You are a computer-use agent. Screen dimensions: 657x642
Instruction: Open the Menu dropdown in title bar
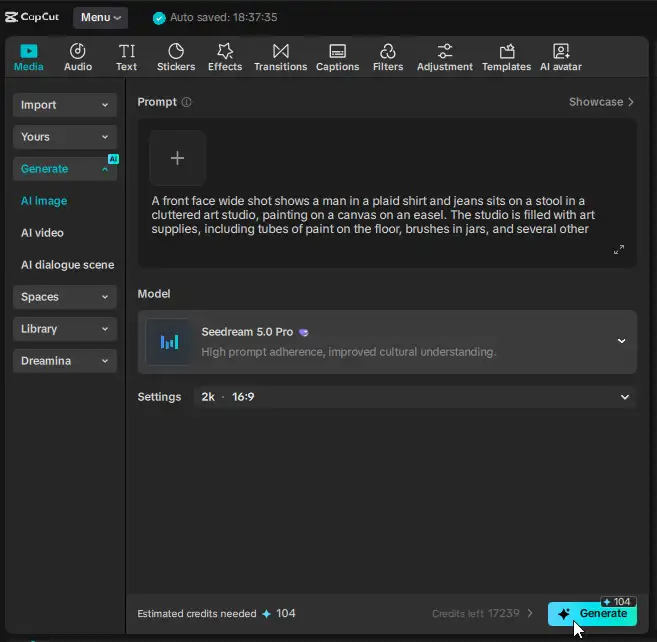click(101, 17)
